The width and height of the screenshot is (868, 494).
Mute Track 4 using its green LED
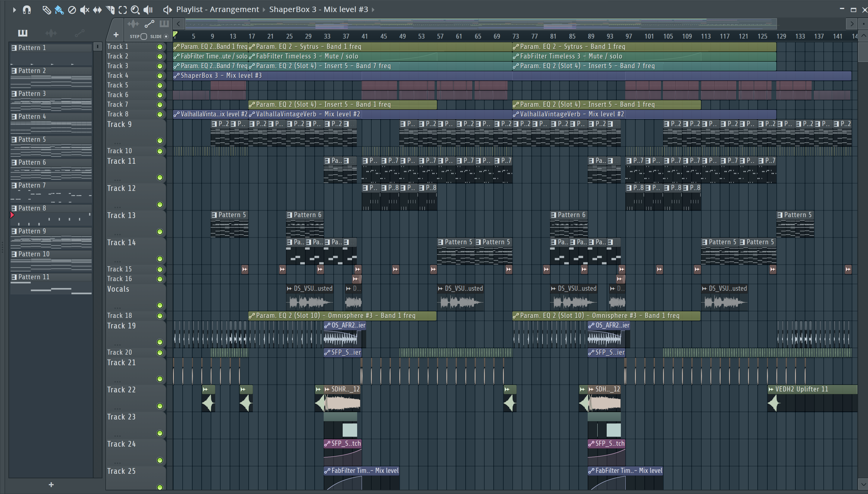pos(160,76)
